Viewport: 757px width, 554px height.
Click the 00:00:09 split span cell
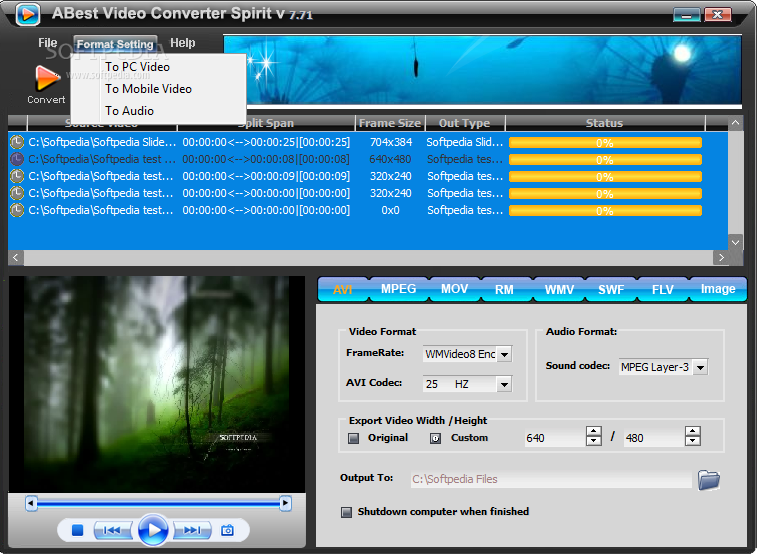[x=266, y=176]
